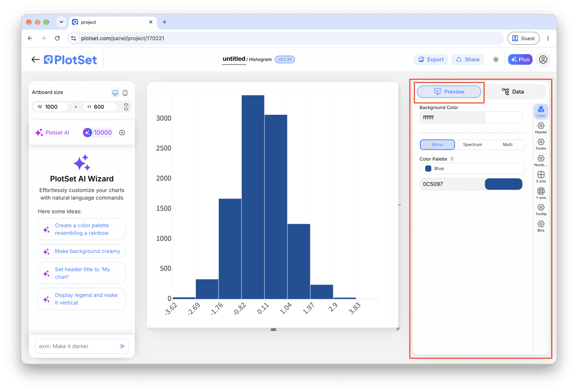Viewport: 578px width, 392px height.
Task: Open the Footer settings section
Action: [541, 144]
